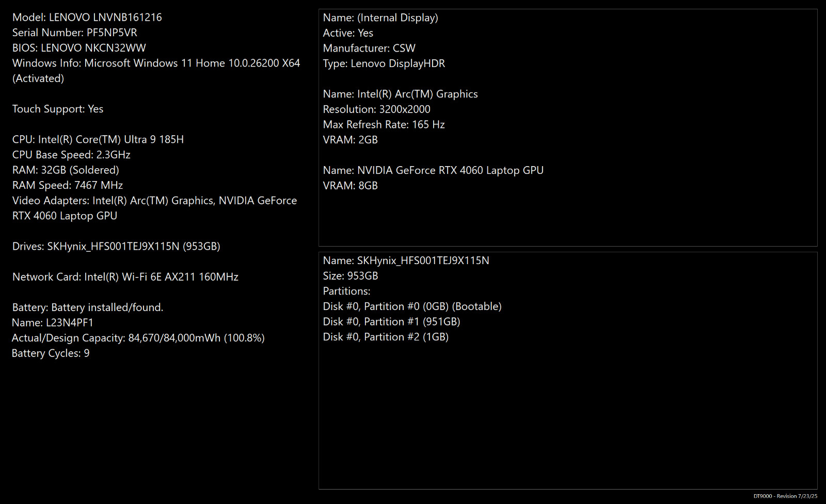The width and height of the screenshot is (826, 504).
Task: Select Disk #0, Partition #1 (951GB) line
Action: pos(392,322)
